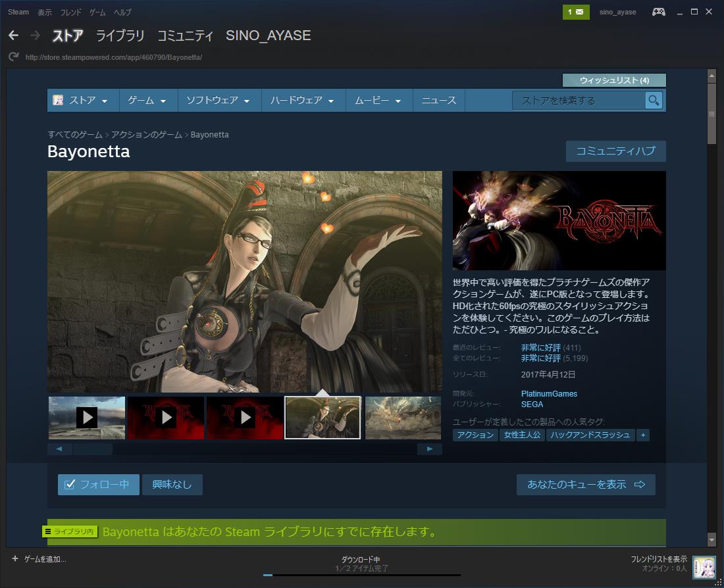The height and width of the screenshot is (588, 724).
Task: Open the 表示 menu
Action: [44, 12]
